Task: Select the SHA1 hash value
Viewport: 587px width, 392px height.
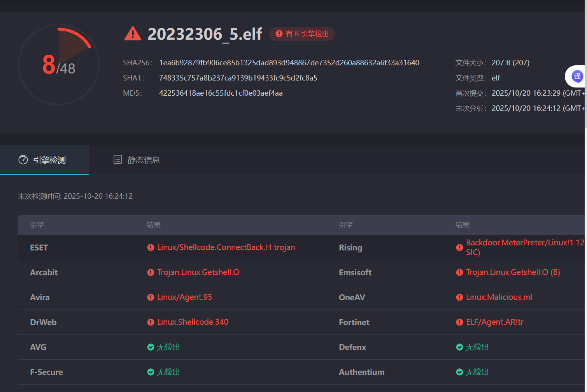Action: 238,78
